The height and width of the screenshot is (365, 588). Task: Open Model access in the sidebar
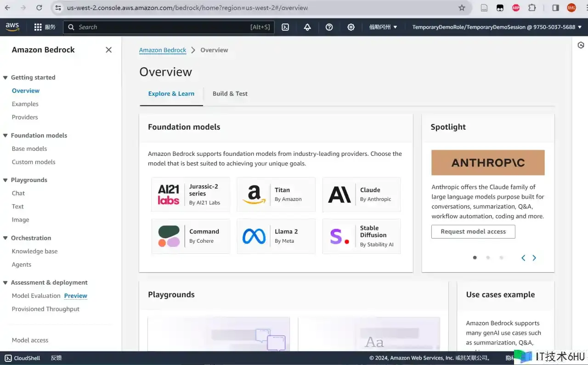[x=30, y=341]
